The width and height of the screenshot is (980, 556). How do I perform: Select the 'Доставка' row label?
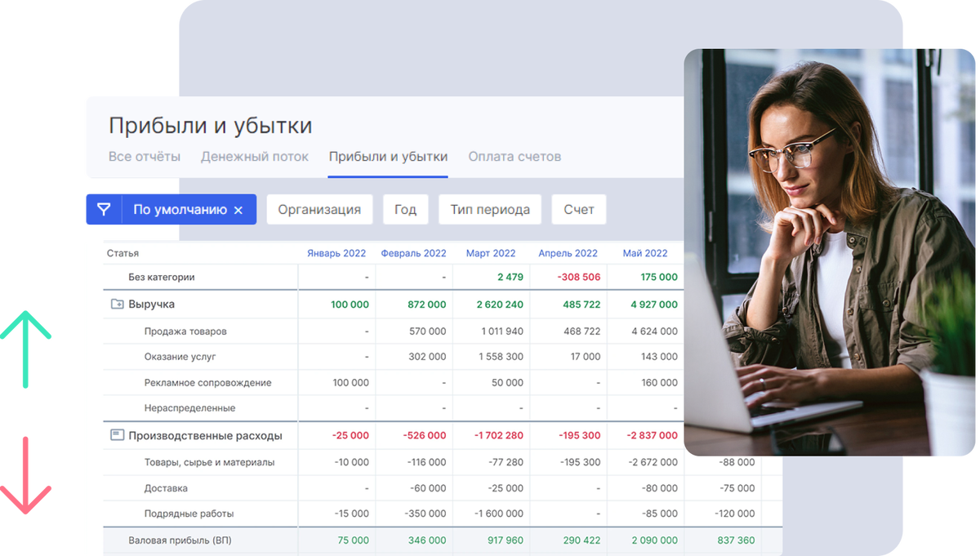166,488
